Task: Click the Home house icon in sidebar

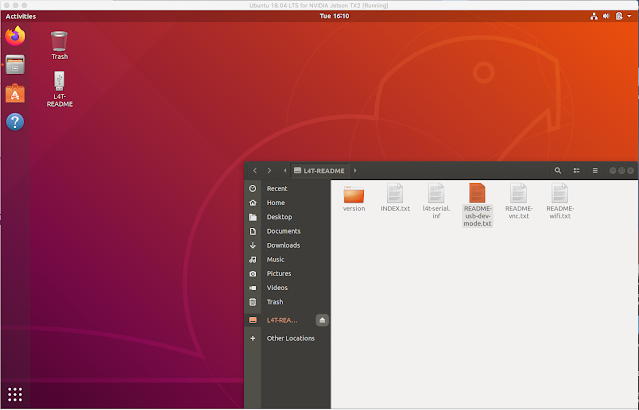Action: click(253, 203)
